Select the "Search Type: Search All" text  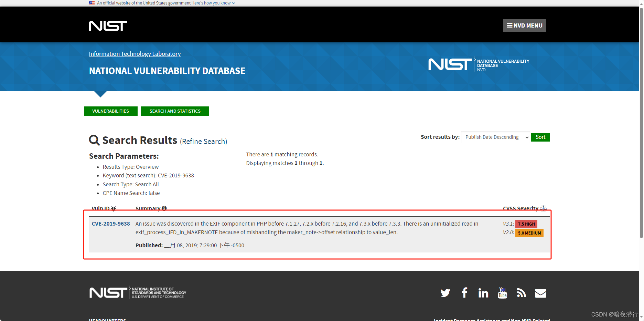click(131, 185)
